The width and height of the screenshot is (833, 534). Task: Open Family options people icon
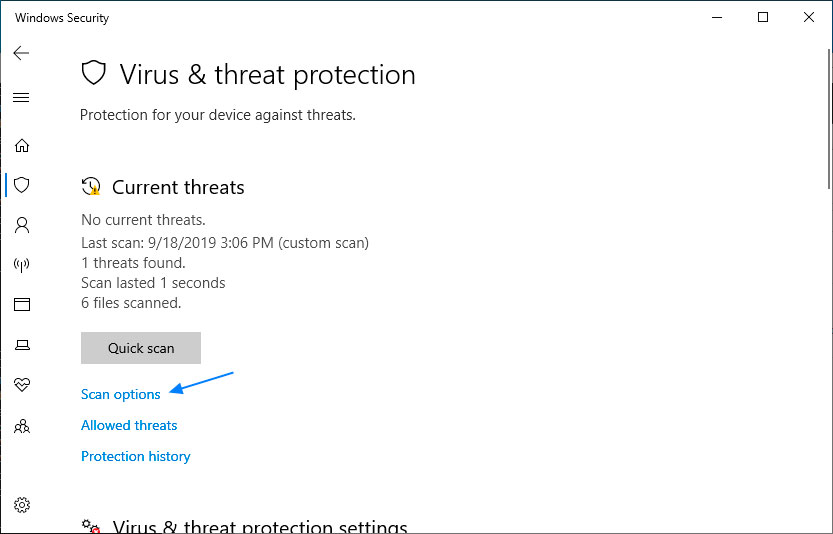pos(21,426)
